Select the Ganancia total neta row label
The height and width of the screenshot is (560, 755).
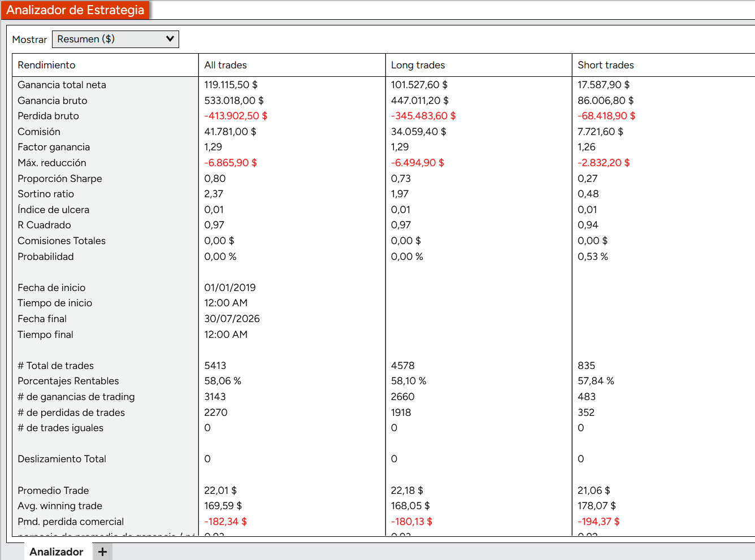62,85
